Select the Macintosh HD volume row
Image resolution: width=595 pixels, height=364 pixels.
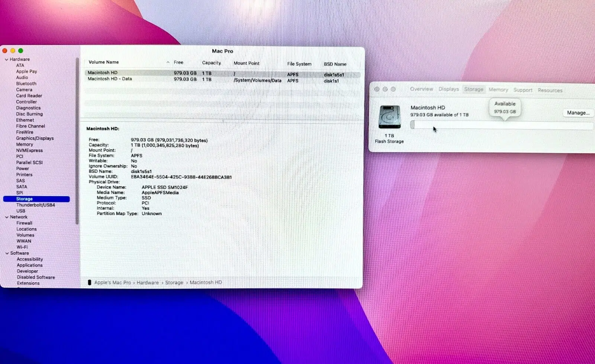click(x=222, y=74)
